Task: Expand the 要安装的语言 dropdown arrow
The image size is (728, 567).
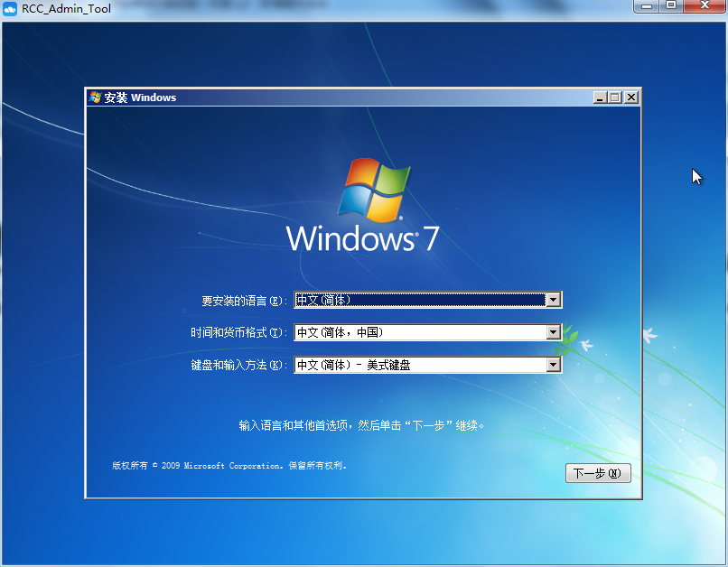Action: point(554,300)
